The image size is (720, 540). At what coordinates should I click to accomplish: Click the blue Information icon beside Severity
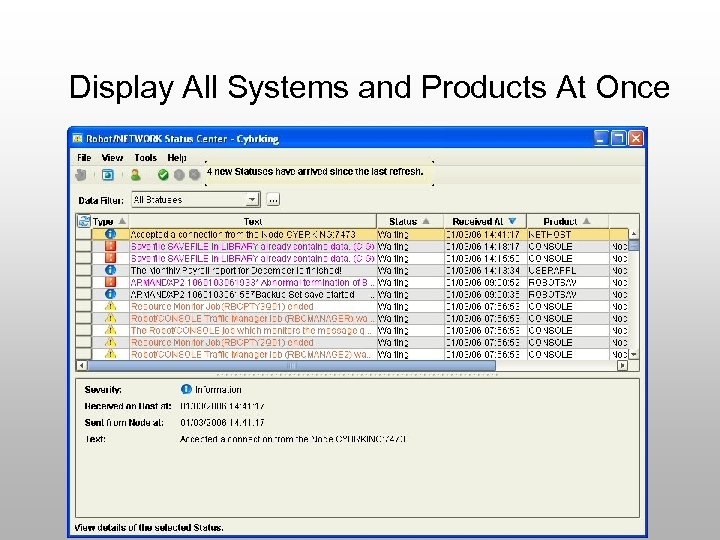(x=186, y=389)
